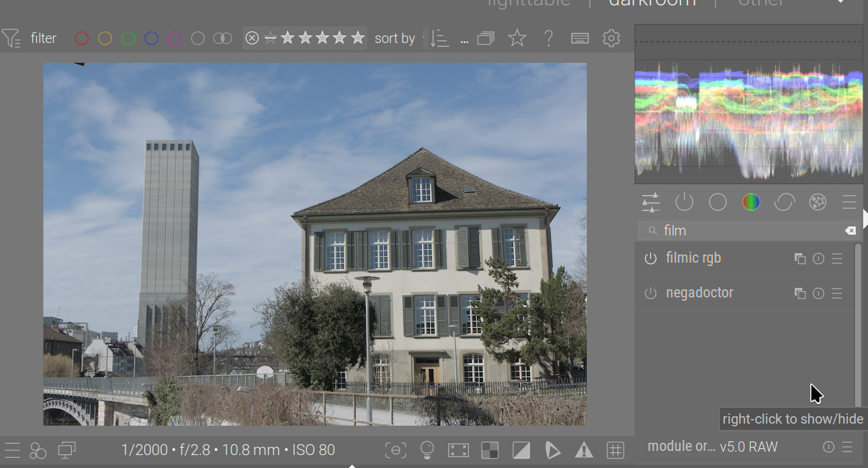
Task: Switch to the darkroom view
Action: pyautogui.click(x=652, y=3)
